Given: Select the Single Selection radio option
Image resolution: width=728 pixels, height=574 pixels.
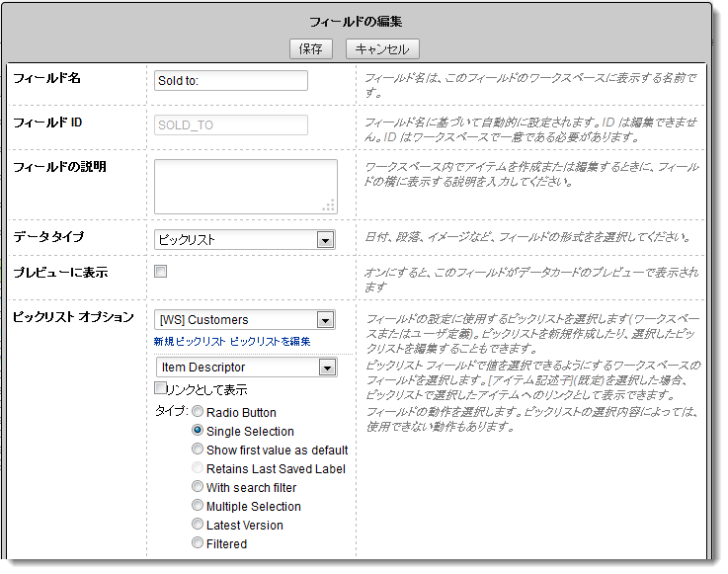Looking at the screenshot, I should coord(198,430).
